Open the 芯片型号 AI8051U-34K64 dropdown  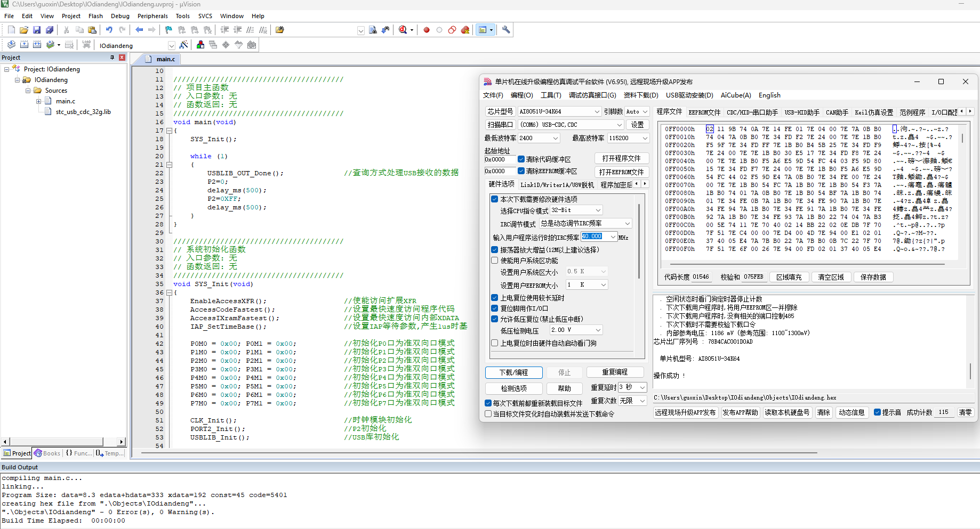click(559, 111)
